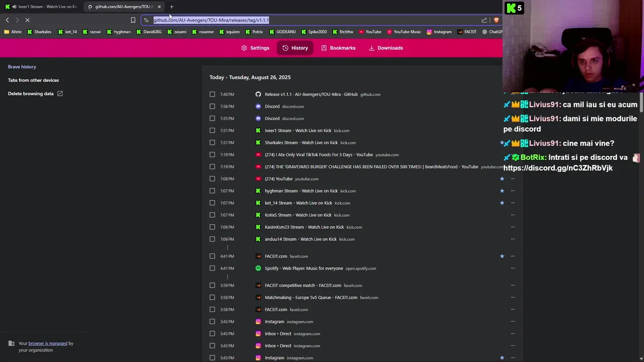Check the FACEIT competitive match entry
The height and width of the screenshot is (362, 644).
coord(212,286)
